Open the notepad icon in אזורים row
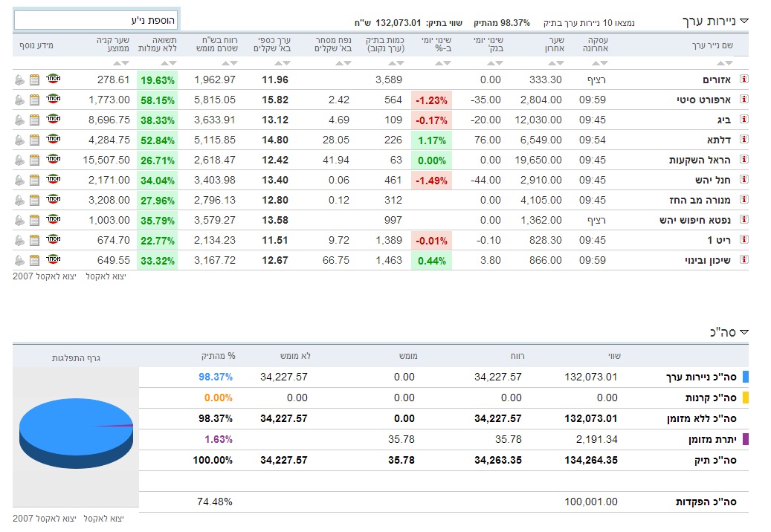Screen dimensions: 771x532 (35, 80)
